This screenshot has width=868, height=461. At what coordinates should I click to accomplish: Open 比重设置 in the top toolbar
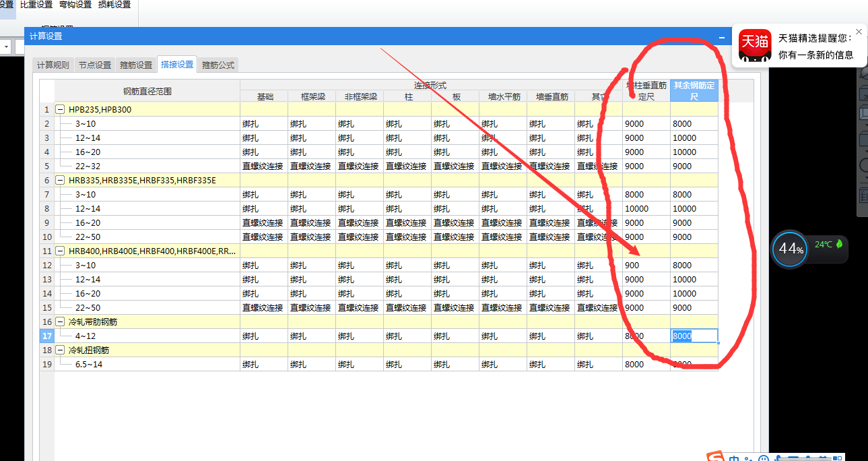point(36,5)
